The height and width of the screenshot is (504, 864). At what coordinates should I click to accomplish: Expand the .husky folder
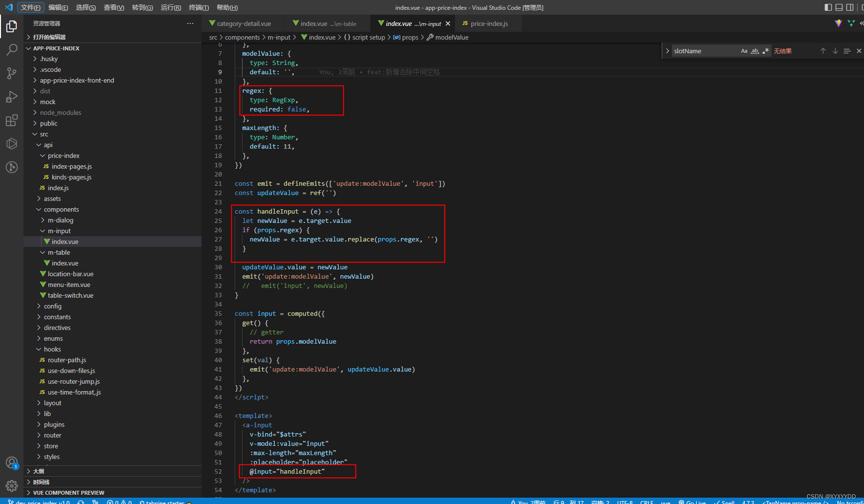coord(112,59)
